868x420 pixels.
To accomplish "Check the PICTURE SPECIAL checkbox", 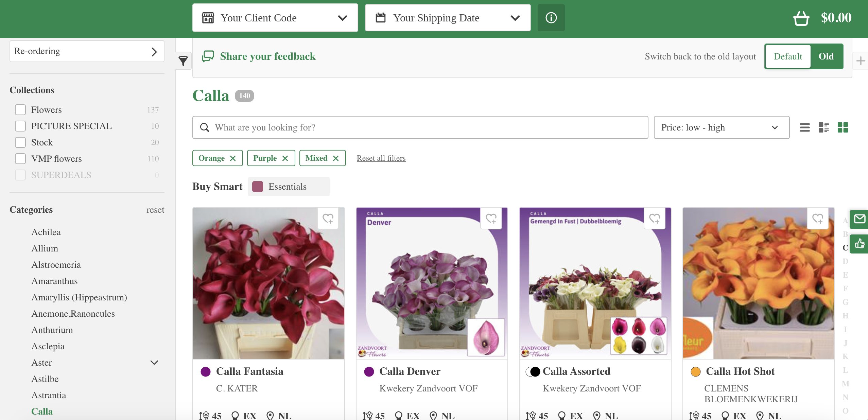I will 20,126.
